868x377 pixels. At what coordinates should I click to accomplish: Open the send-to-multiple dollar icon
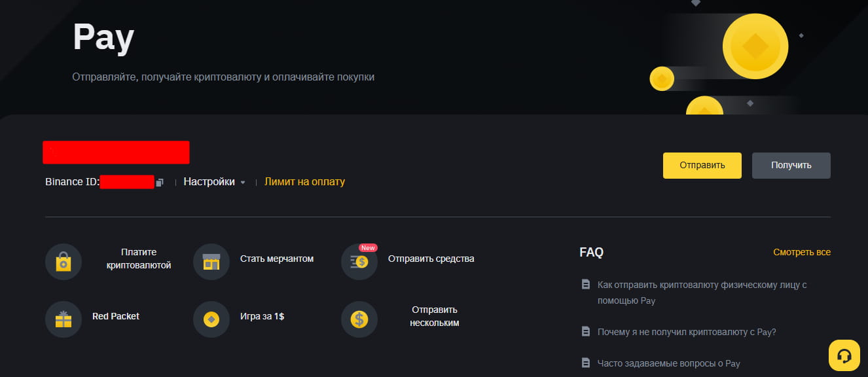click(359, 319)
